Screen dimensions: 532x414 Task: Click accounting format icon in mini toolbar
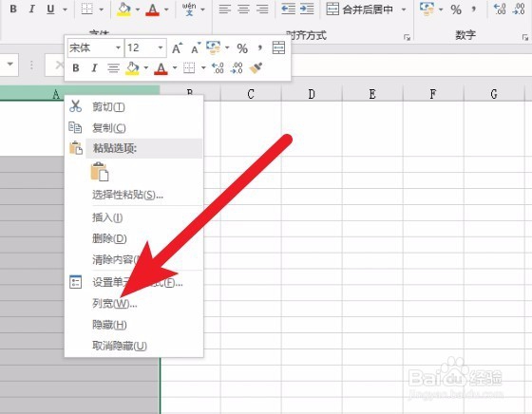[x=213, y=47]
